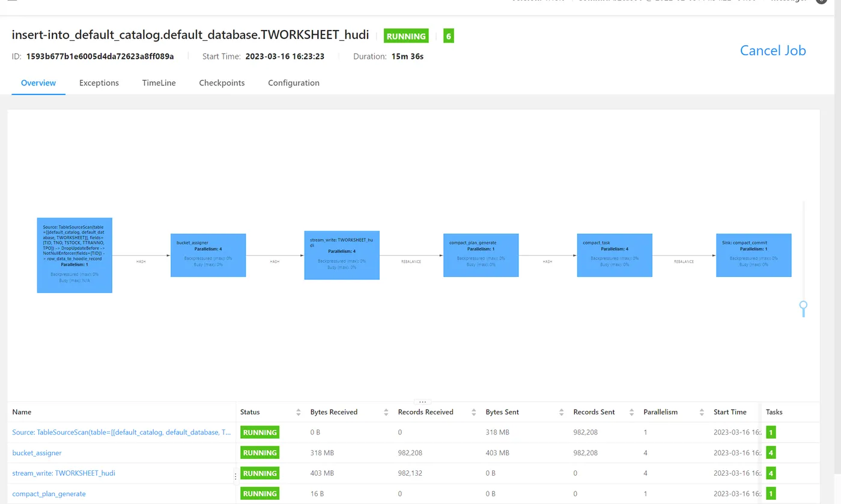Click '403 MB' bytes received in stream_write row
The image size is (841, 504).
click(322, 473)
